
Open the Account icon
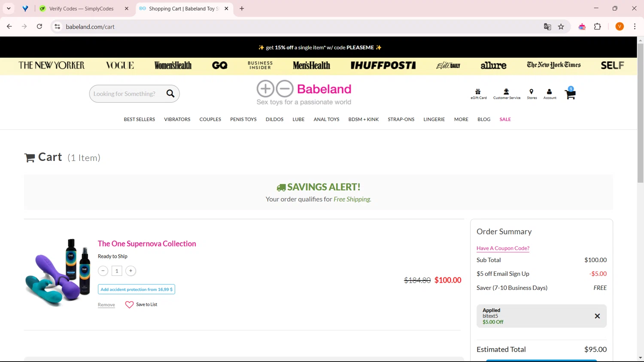tap(550, 94)
